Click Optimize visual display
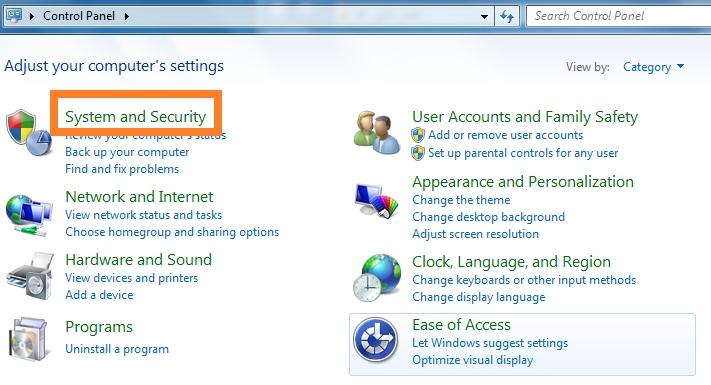The height and width of the screenshot is (385, 711). point(472,360)
